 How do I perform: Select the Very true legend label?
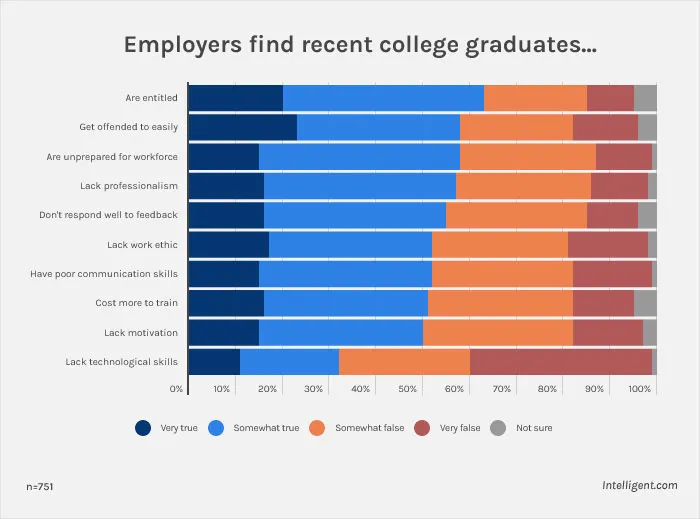point(179,428)
